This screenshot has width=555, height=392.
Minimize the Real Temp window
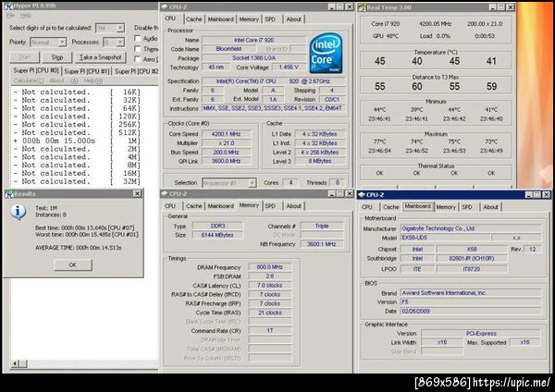pyautogui.click(x=493, y=7)
